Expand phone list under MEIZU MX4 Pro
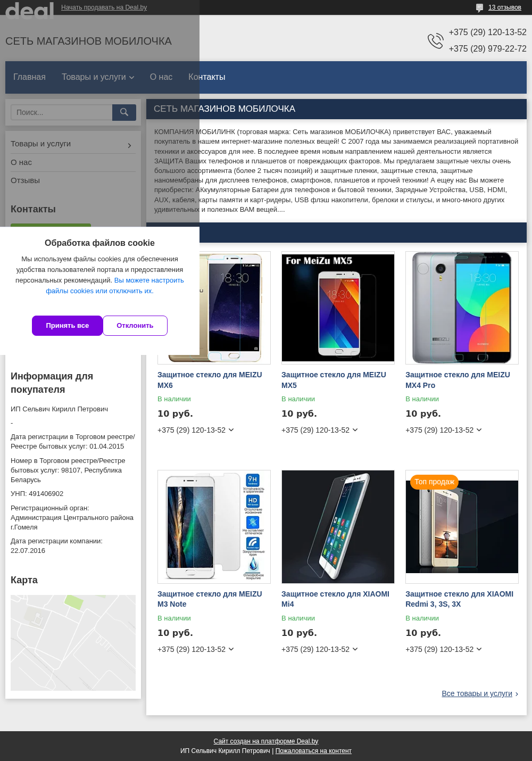Image resolution: width=532 pixels, height=761 pixels. [x=479, y=430]
